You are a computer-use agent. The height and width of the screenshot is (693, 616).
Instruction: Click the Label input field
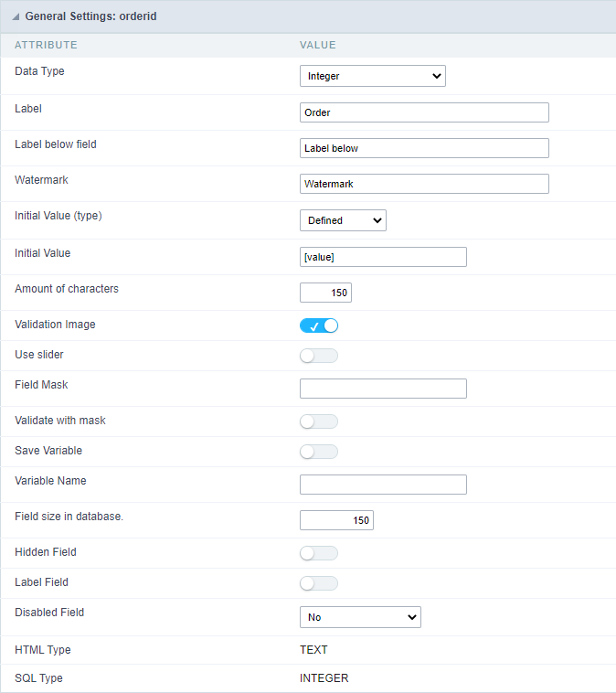click(x=424, y=112)
